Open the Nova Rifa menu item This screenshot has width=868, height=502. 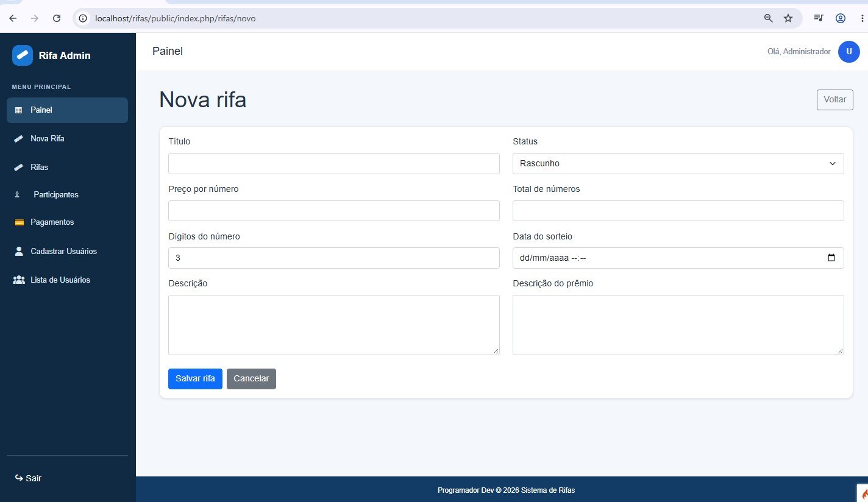[x=67, y=139]
